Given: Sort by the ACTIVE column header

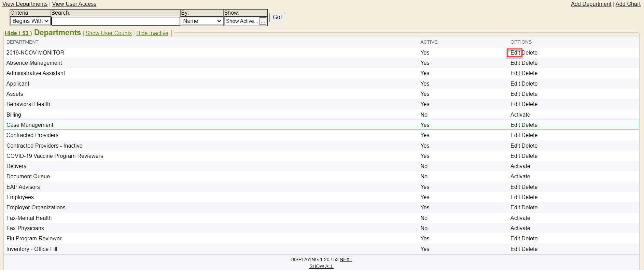Looking at the screenshot, I should [x=429, y=42].
